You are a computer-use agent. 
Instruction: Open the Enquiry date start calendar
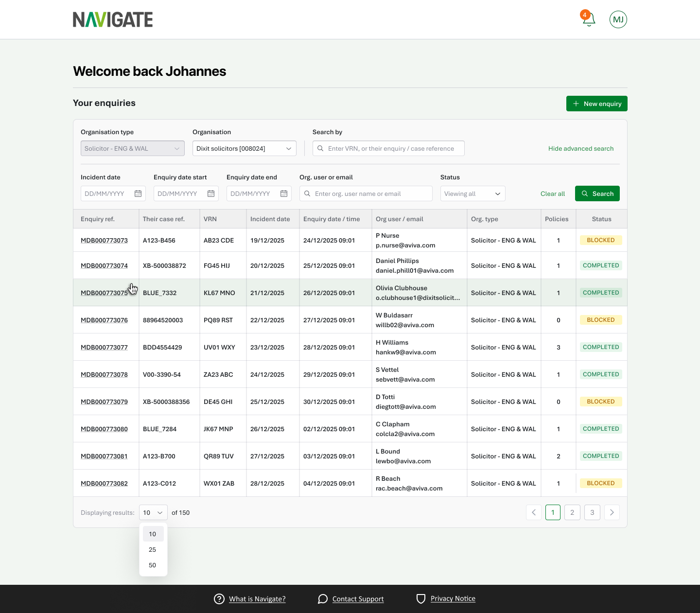tap(211, 193)
